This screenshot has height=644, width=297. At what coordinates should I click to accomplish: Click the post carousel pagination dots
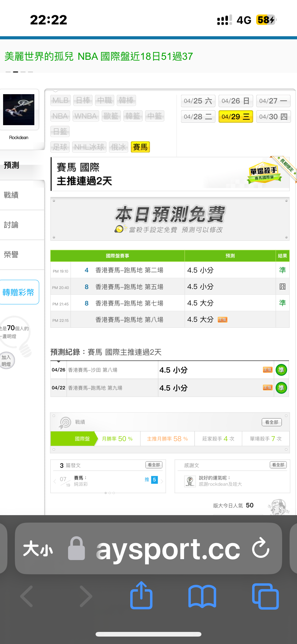coord(110,493)
